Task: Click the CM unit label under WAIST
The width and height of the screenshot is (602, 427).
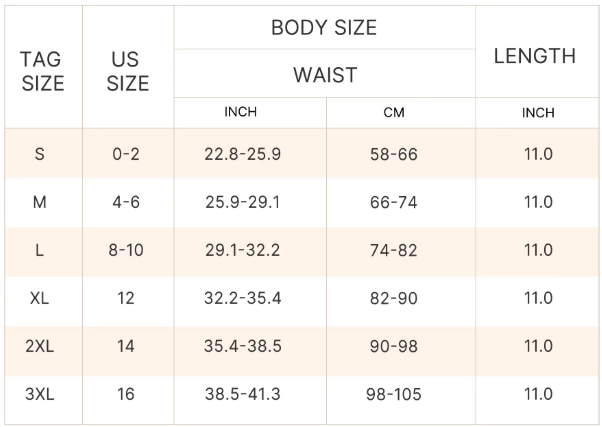Action: pos(394,113)
